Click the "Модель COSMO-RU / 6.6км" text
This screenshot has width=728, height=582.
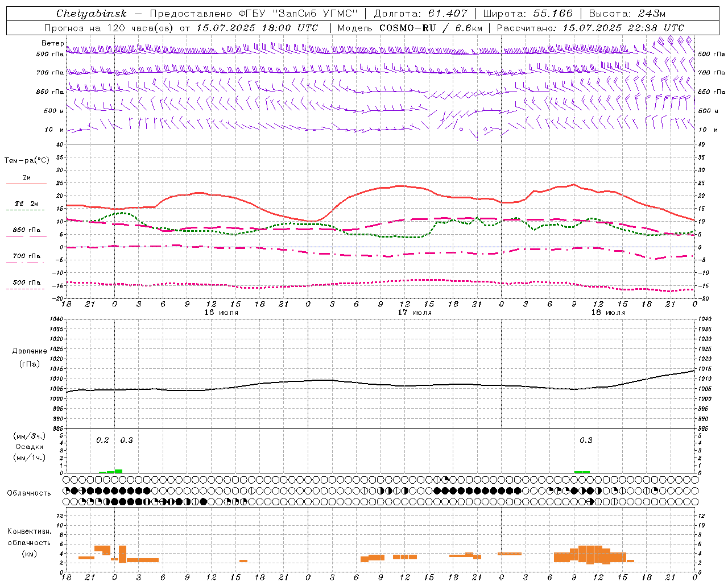point(409,28)
